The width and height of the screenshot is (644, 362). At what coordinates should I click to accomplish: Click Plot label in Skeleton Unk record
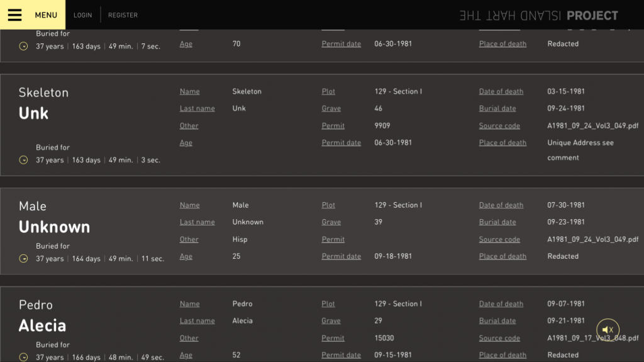pos(328,91)
